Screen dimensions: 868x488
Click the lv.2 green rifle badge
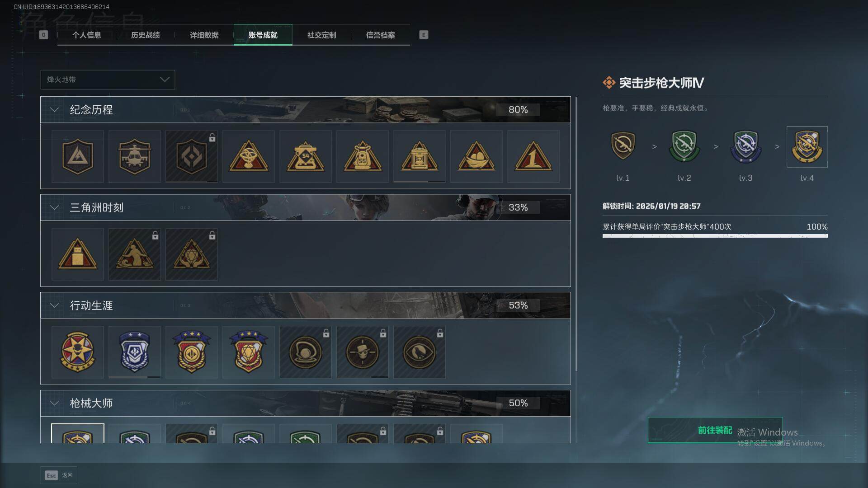[x=684, y=146]
